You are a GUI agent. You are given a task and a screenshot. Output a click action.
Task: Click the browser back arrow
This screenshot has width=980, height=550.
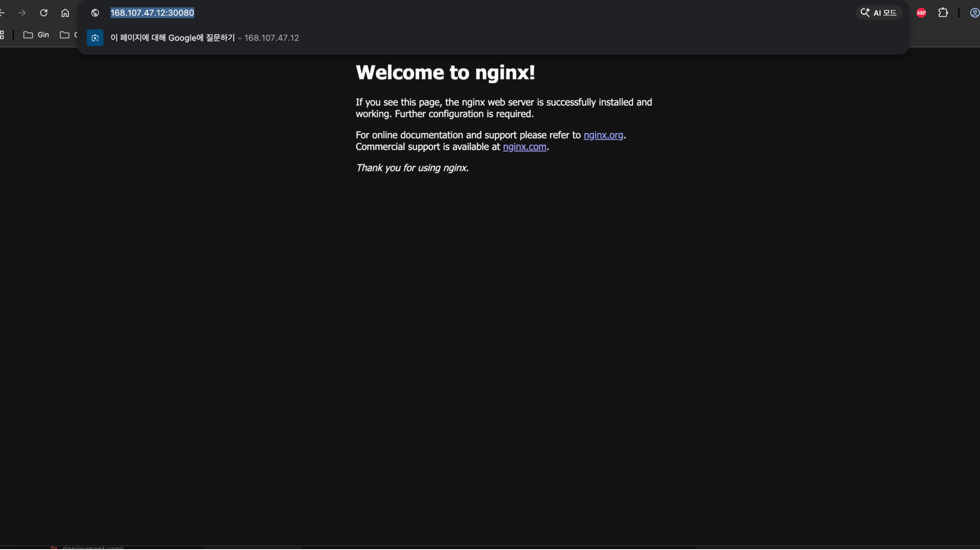point(2,13)
